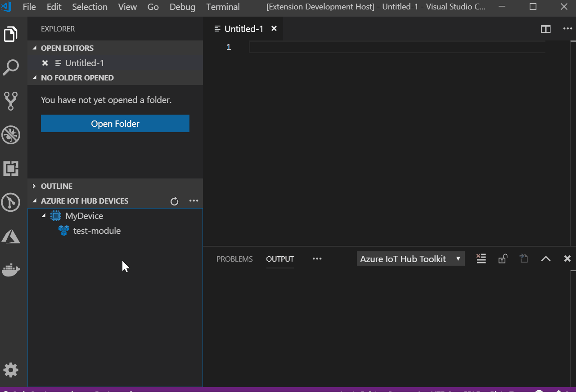Open editor more actions menu

[567, 29]
